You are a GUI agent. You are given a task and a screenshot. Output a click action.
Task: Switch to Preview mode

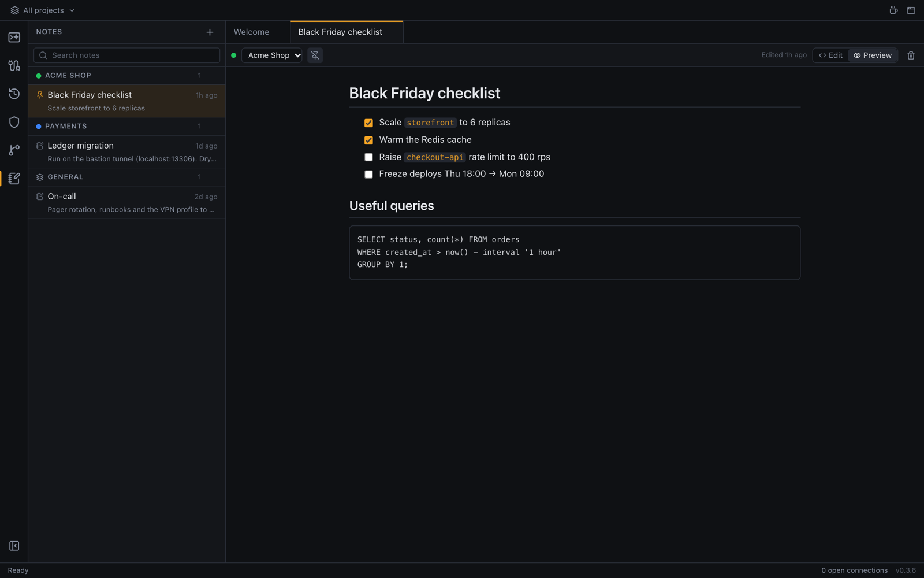tap(873, 55)
